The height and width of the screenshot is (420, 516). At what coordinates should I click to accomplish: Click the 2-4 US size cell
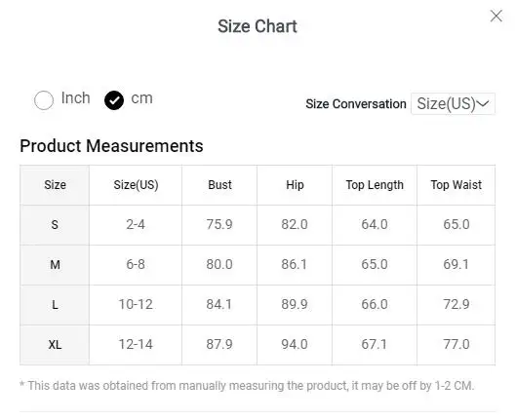coord(136,225)
